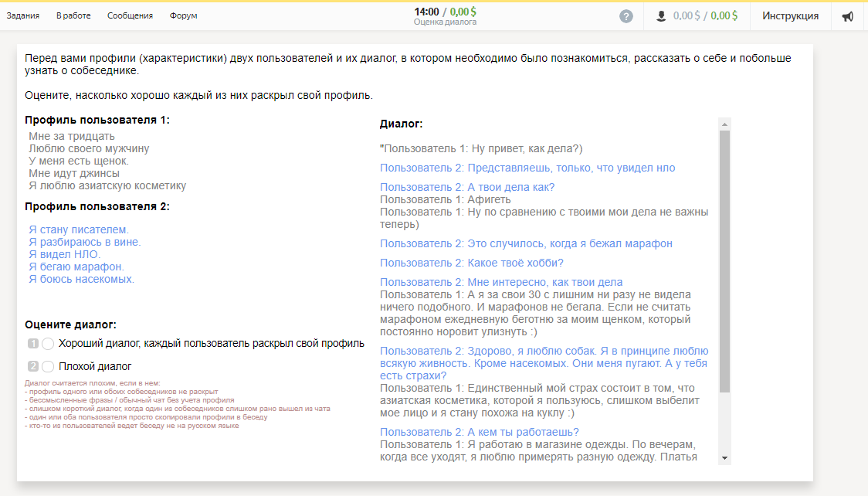868x496 pixels.
Task: Click the dialog scrollbar thumb
Action: pyautogui.click(x=724, y=262)
